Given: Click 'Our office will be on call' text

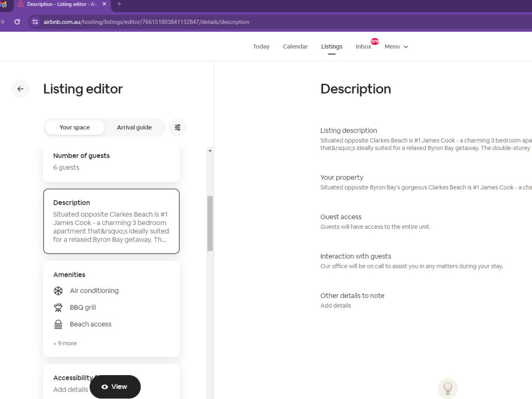Looking at the screenshot, I should (x=412, y=266).
